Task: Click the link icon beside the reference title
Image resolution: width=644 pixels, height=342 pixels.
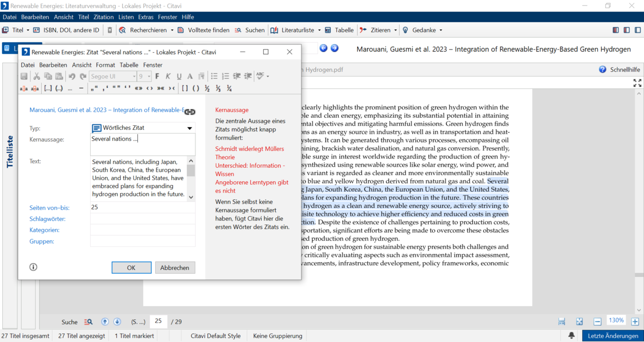Action: pyautogui.click(x=190, y=111)
